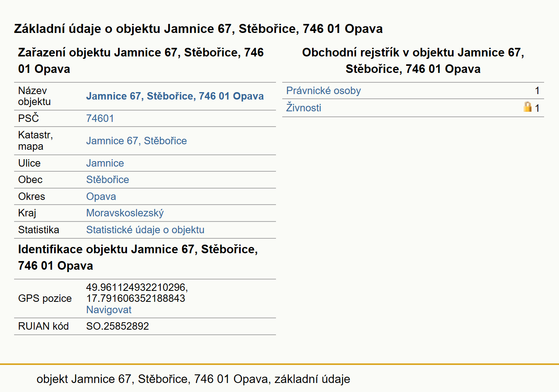Viewport: 559px width, 392px height.
Task: Click the lock icon beside Živnosti
Action: pos(528,107)
